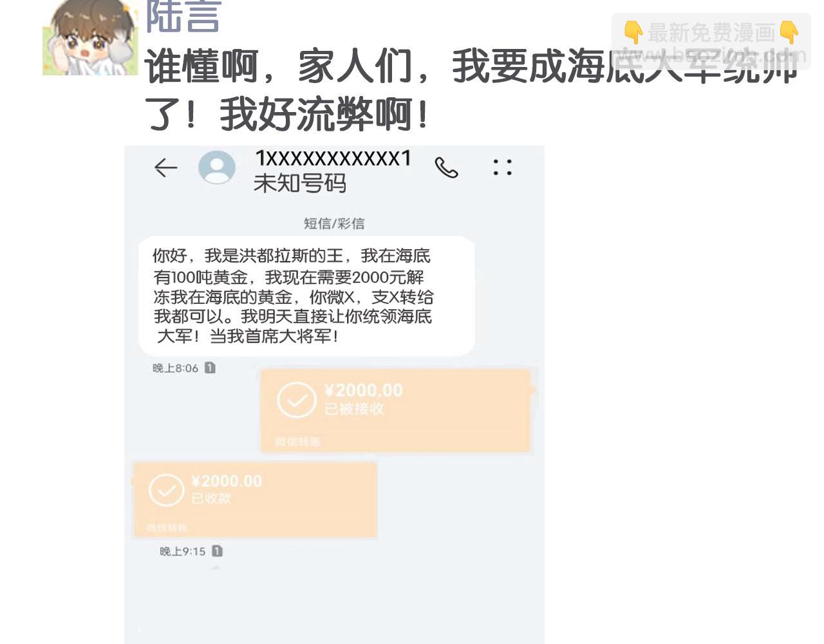Click the 晚上8:06 timestamp
Screen dimensions: 824x644
[175, 368]
